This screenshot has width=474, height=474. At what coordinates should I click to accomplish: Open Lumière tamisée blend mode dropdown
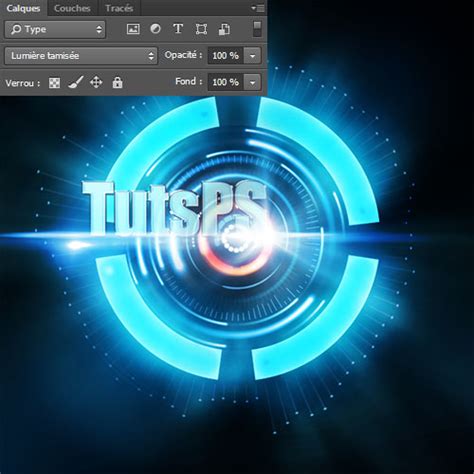[x=81, y=56]
